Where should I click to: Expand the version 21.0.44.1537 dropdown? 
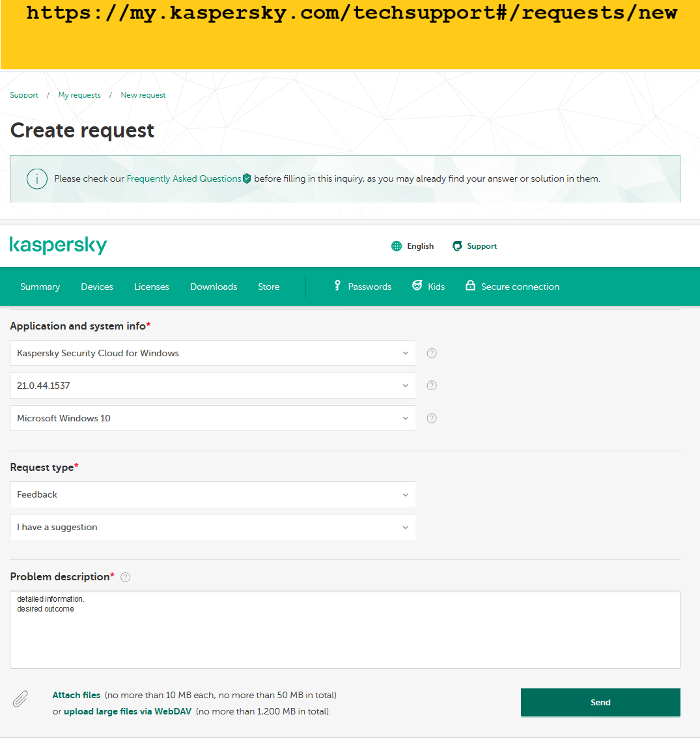pos(212,386)
